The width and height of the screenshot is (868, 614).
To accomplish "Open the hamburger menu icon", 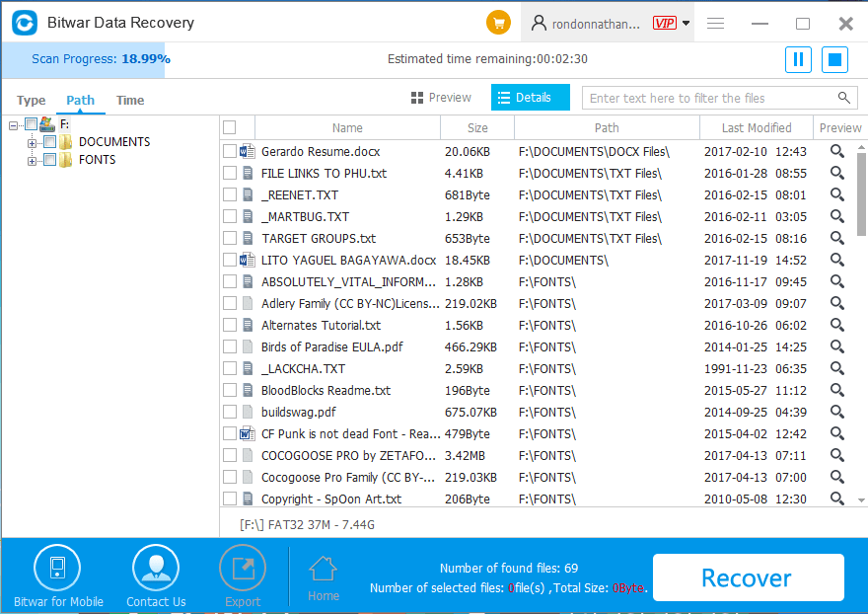I will [716, 24].
